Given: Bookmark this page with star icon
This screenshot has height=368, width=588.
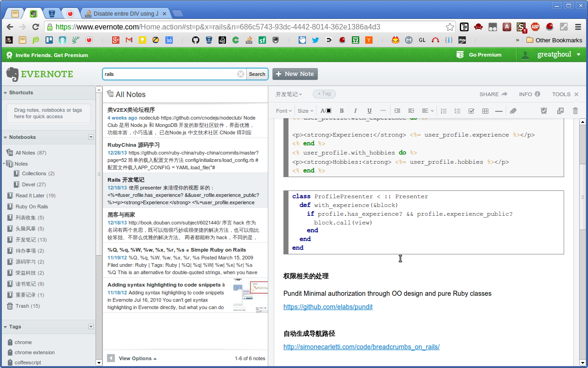Looking at the screenshot, I should coord(450,27).
